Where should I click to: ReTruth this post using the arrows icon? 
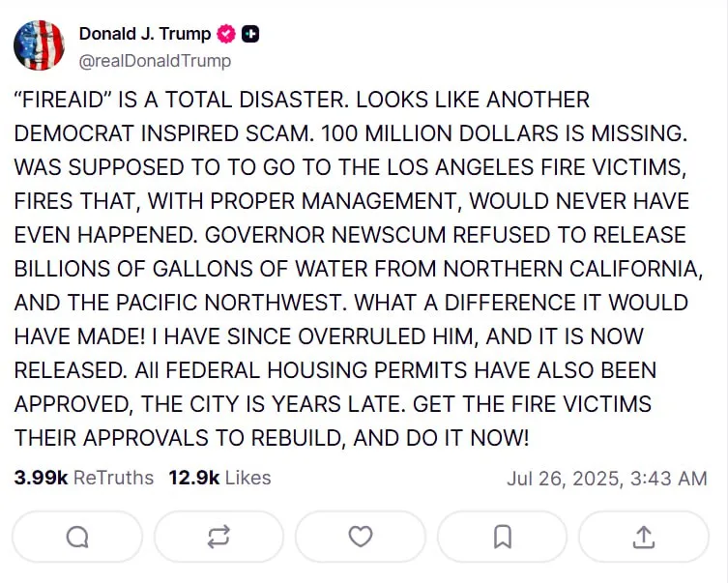pyautogui.click(x=218, y=537)
